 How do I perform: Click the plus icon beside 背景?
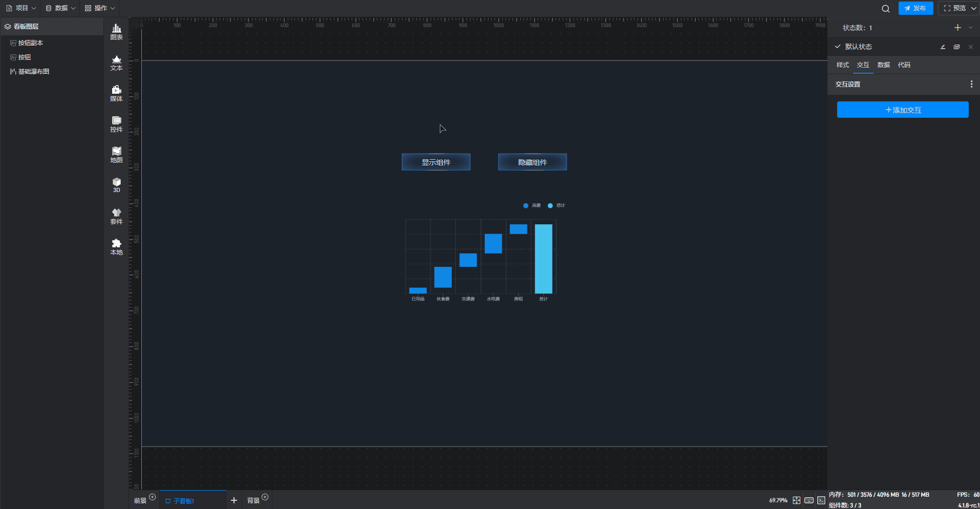(265, 497)
